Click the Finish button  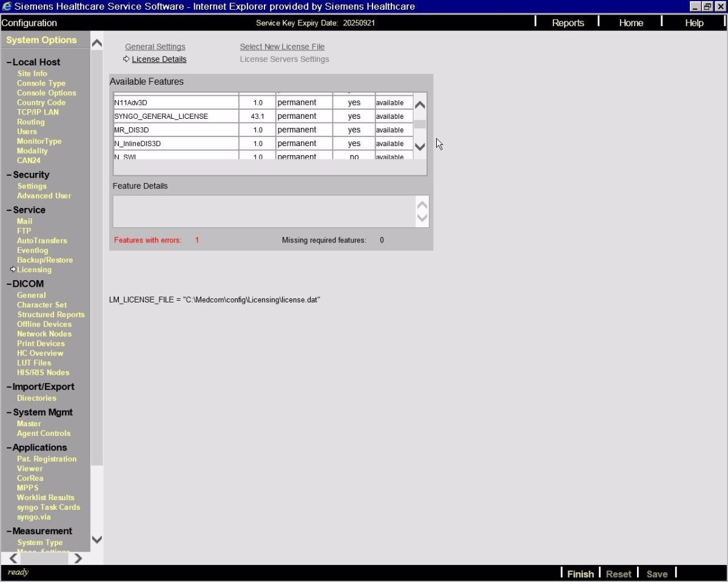581,574
